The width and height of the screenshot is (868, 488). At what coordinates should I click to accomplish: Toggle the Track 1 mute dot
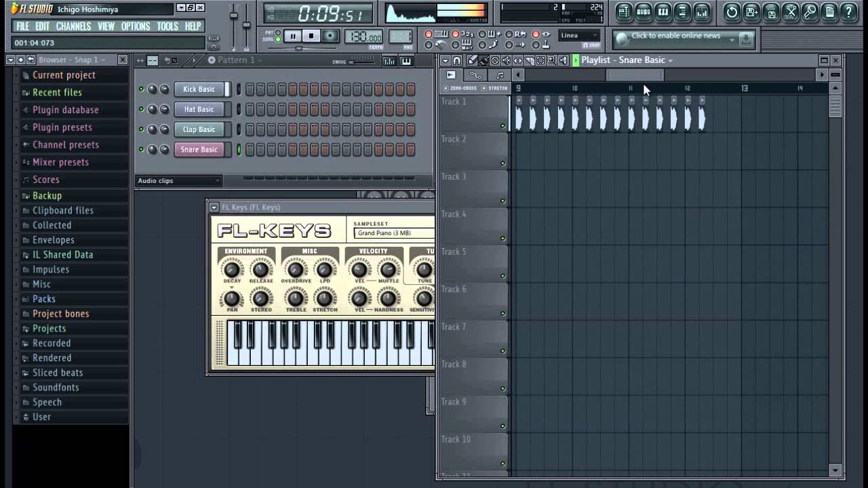[502, 125]
